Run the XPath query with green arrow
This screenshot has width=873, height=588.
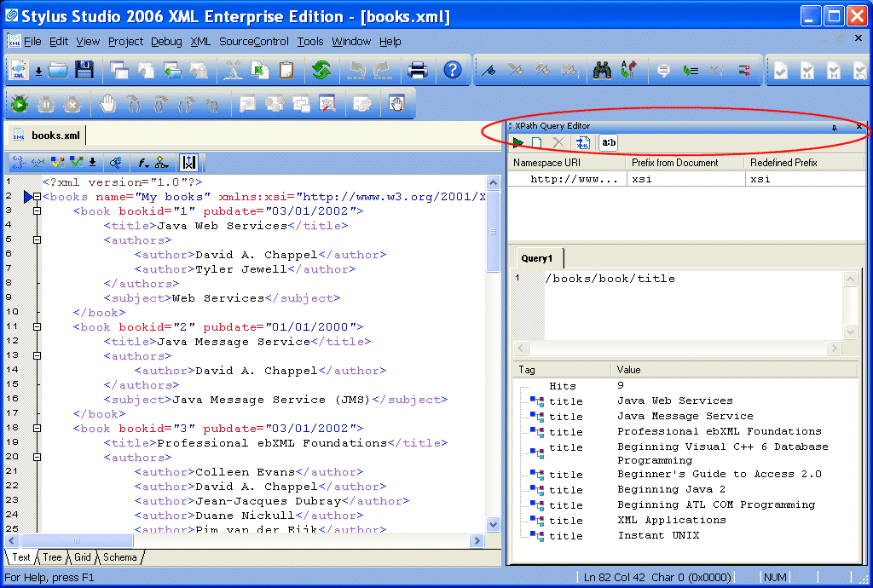pyautogui.click(x=518, y=143)
